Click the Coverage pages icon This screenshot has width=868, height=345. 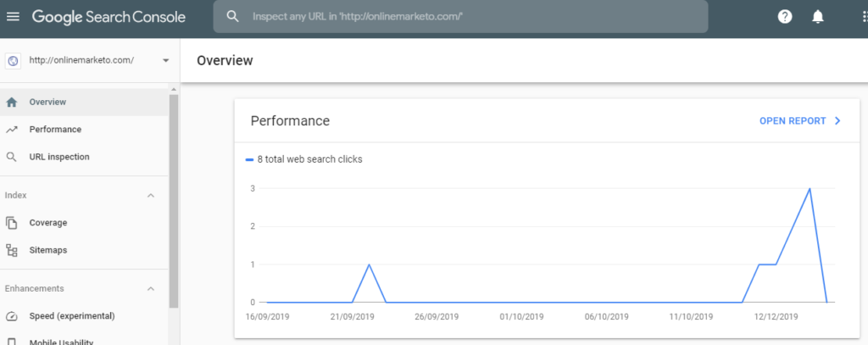pyautogui.click(x=12, y=223)
